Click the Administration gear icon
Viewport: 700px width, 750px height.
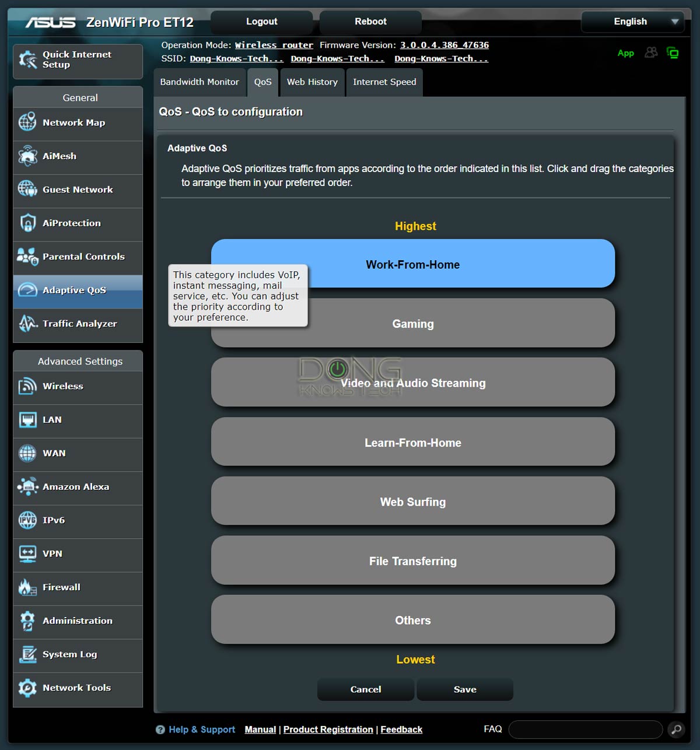[x=27, y=621]
